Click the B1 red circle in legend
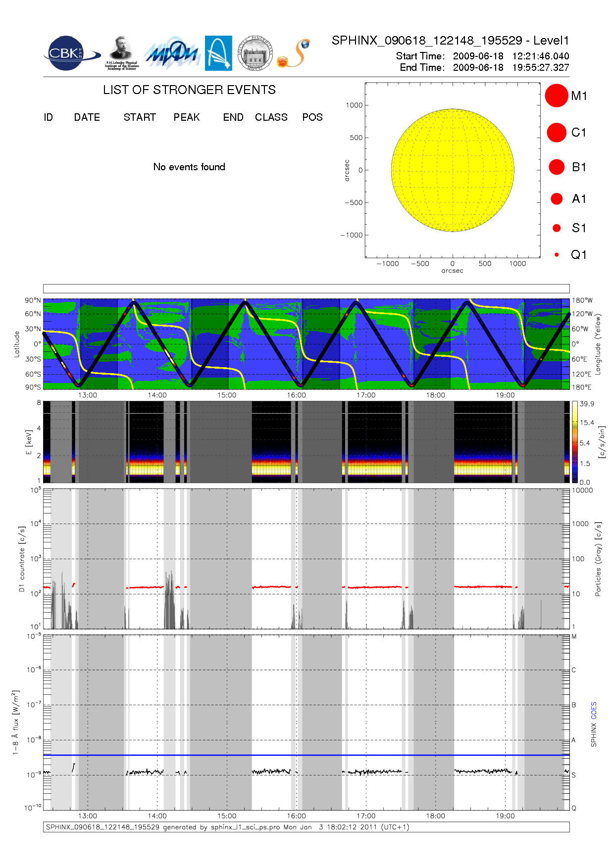The width and height of the screenshot is (614, 868). (557, 167)
